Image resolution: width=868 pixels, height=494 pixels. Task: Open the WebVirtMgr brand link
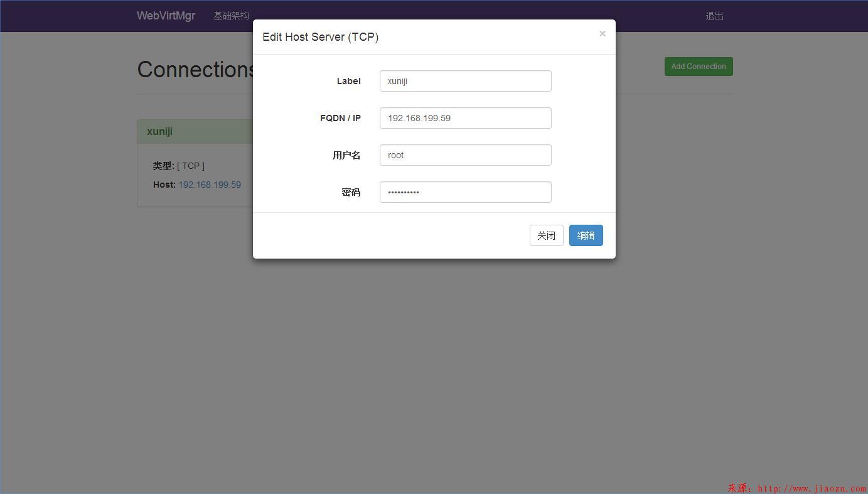point(166,16)
